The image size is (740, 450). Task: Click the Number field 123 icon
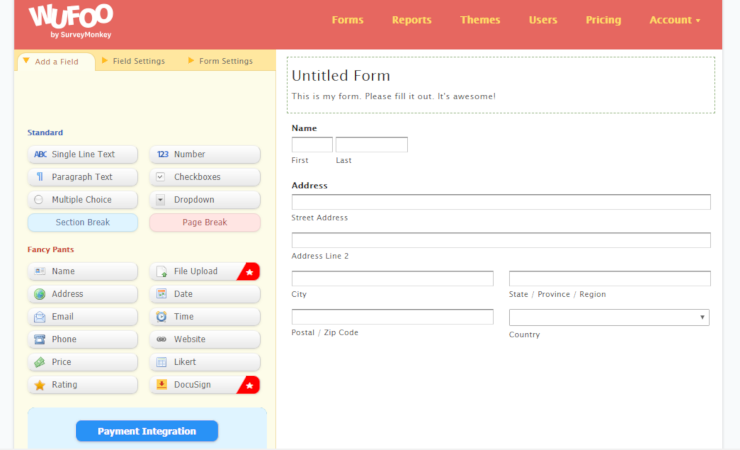162,154
